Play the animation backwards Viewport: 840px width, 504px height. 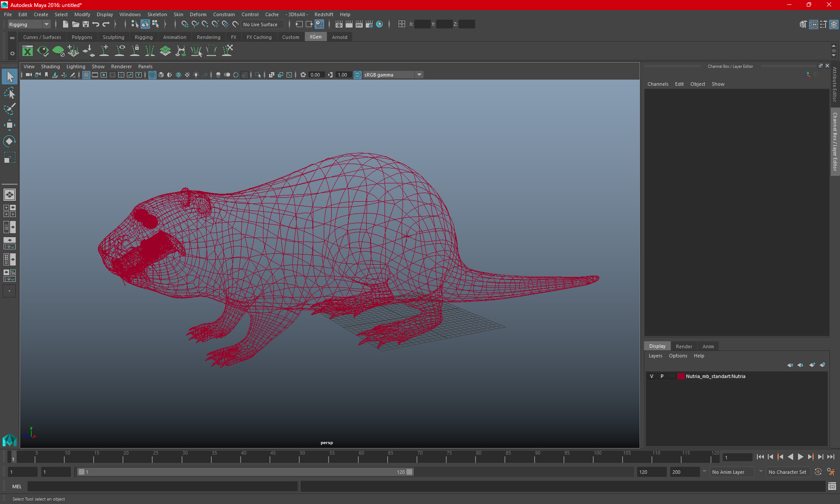click(x=790, y=457)
